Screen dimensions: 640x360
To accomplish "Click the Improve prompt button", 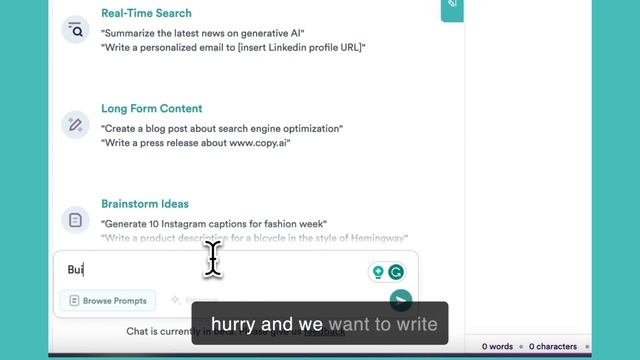I will pyautogui.click(x=194, y=300).
